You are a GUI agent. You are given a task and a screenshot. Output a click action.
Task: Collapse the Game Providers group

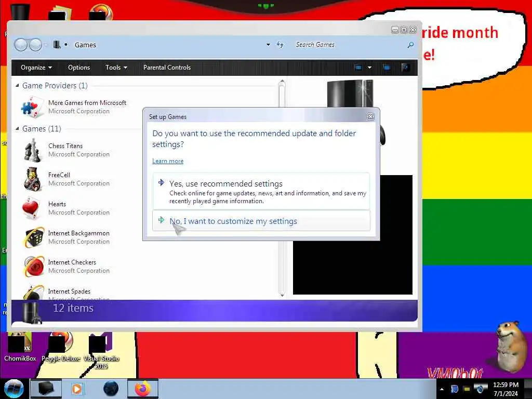(17, 86)
